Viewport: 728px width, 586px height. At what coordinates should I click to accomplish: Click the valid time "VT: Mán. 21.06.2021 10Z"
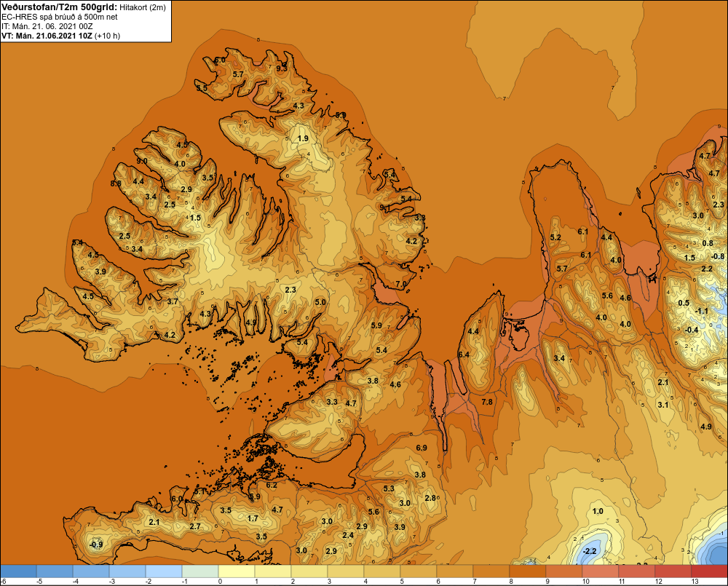tap(47, 36)
